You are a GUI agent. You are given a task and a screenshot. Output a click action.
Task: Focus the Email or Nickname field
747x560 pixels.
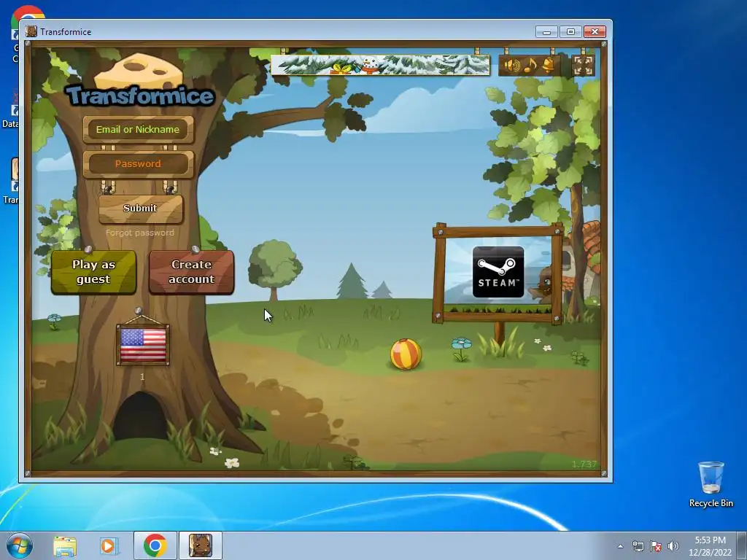pyautogui.click(x=138, y=130)
